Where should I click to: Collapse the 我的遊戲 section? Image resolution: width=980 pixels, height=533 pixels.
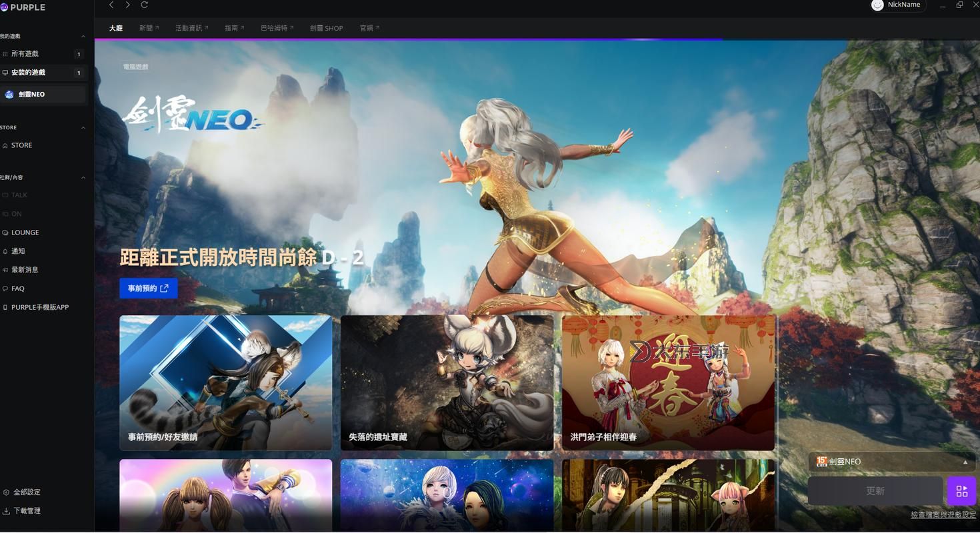[x=83, y=36]
